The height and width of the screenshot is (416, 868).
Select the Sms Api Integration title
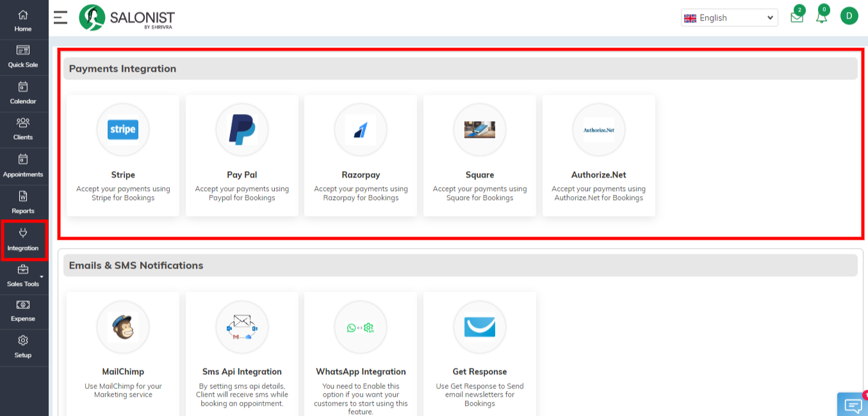[x=242, y=372]
